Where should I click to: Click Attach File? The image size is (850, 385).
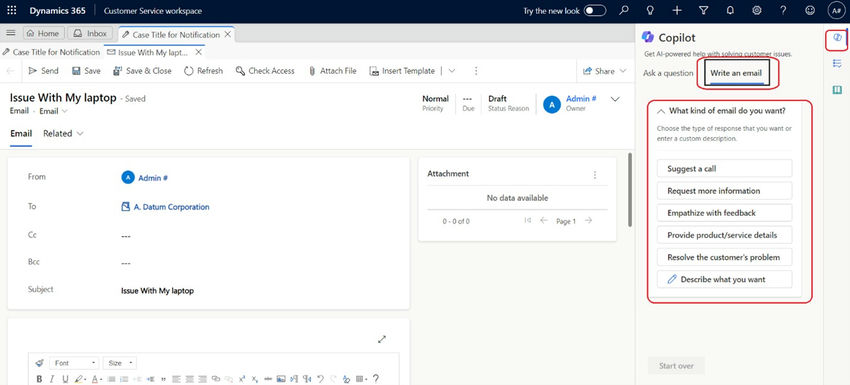tap(332, 71)
